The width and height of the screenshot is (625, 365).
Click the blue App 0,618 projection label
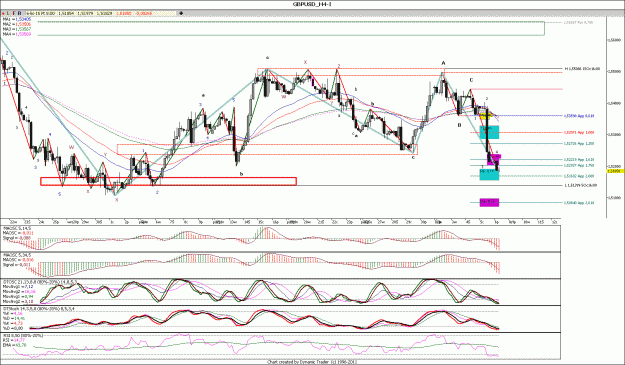(579, 116)
